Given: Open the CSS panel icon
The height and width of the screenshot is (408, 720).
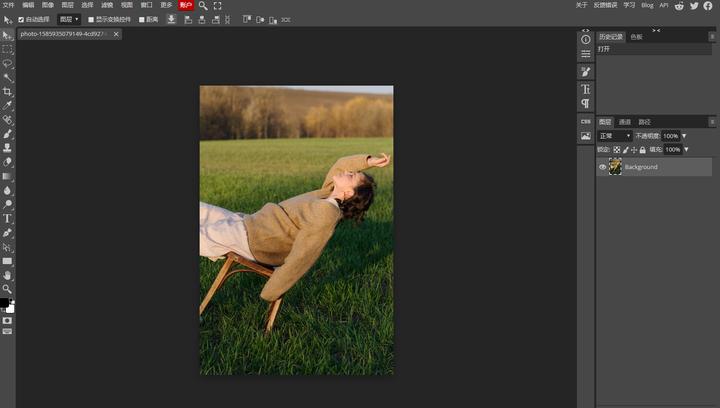Looking at the screenshot, I should coord(585,121).
